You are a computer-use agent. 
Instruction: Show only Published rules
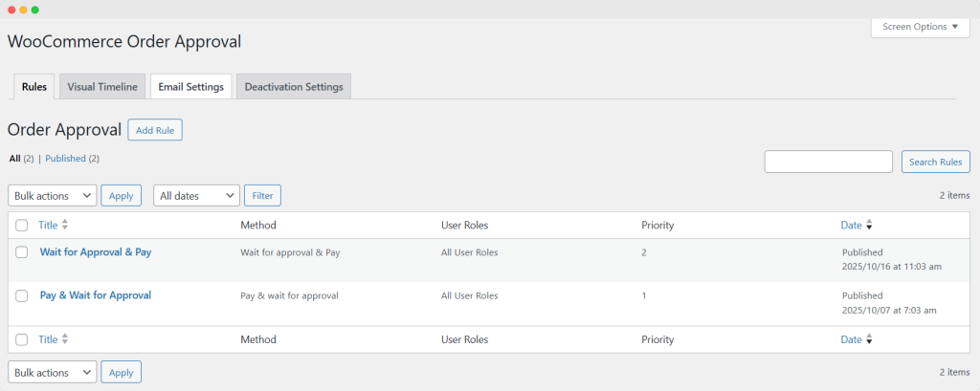click(x=65, y=159)
